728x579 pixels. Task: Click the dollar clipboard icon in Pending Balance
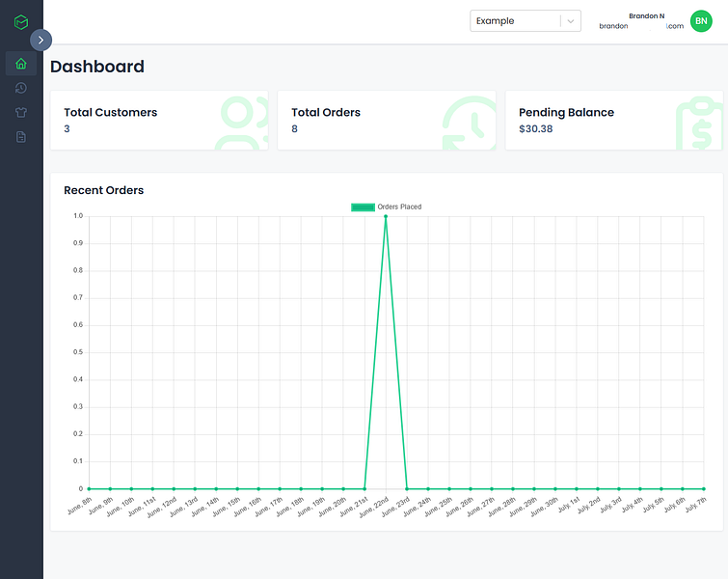coord(699,123)
